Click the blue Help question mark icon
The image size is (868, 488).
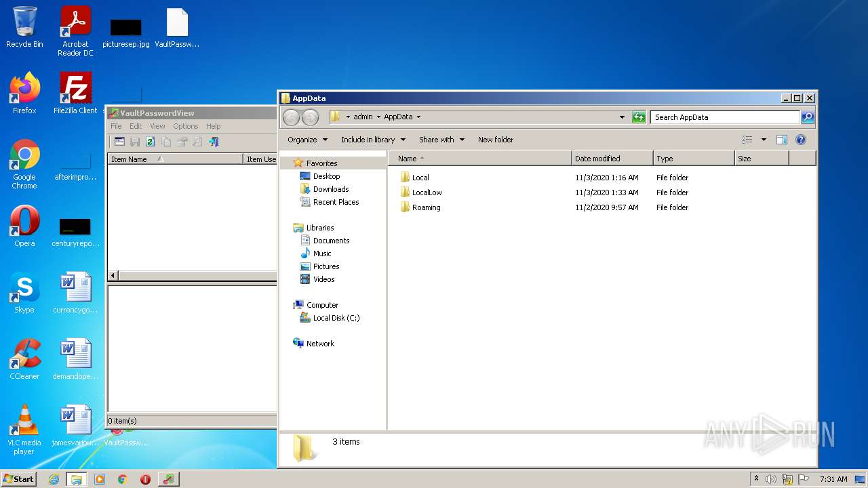tap(801, 140)
